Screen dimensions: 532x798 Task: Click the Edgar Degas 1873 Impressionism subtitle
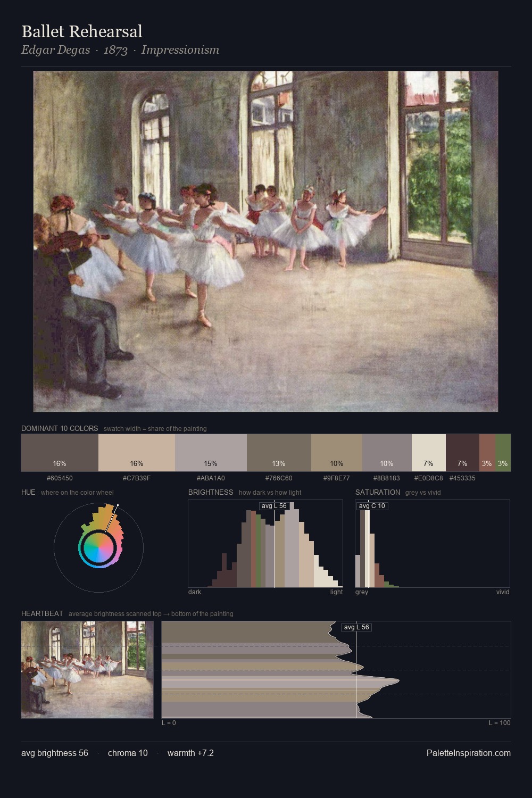coord(120,50)
